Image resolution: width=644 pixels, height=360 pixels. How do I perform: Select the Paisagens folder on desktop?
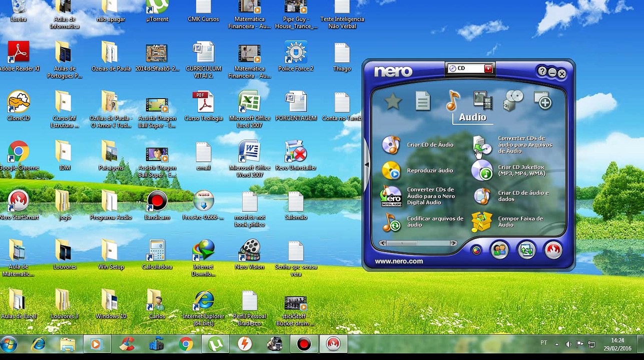(111, 155)
